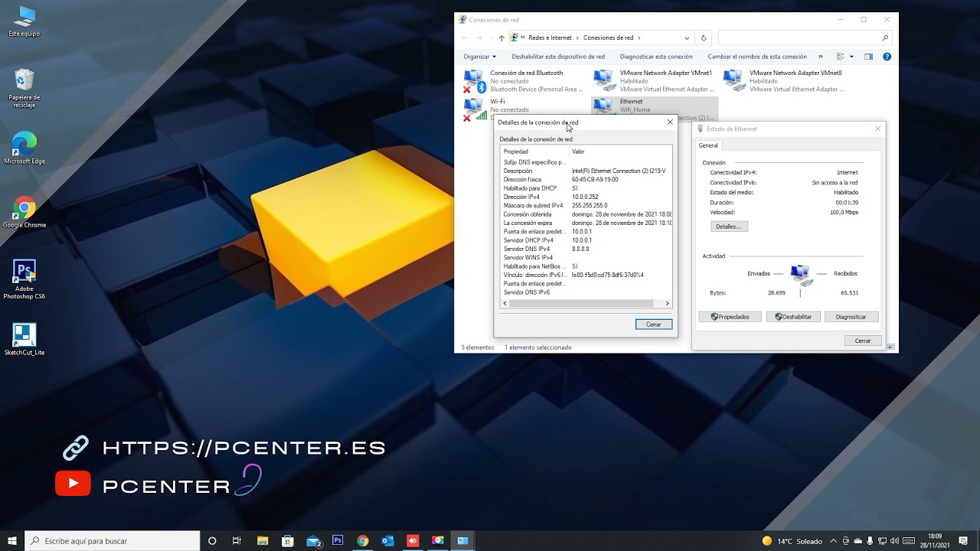Select the Máscara de subred IPv4 row

(x=586, y=206)
